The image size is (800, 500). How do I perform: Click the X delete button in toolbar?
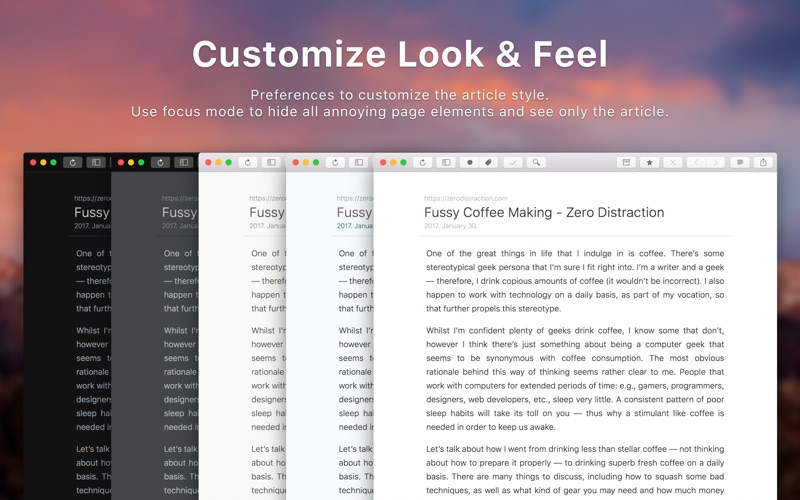pos(673,162)
